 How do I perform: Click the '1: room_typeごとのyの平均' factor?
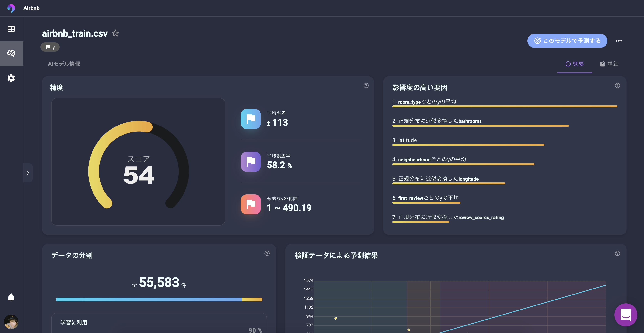pos(424,102)
